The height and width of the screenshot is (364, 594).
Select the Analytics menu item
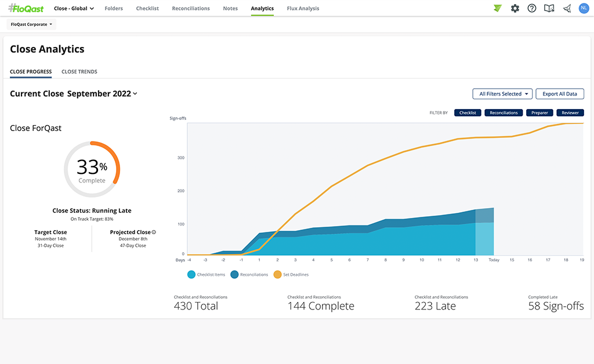(x=262, y=8)
